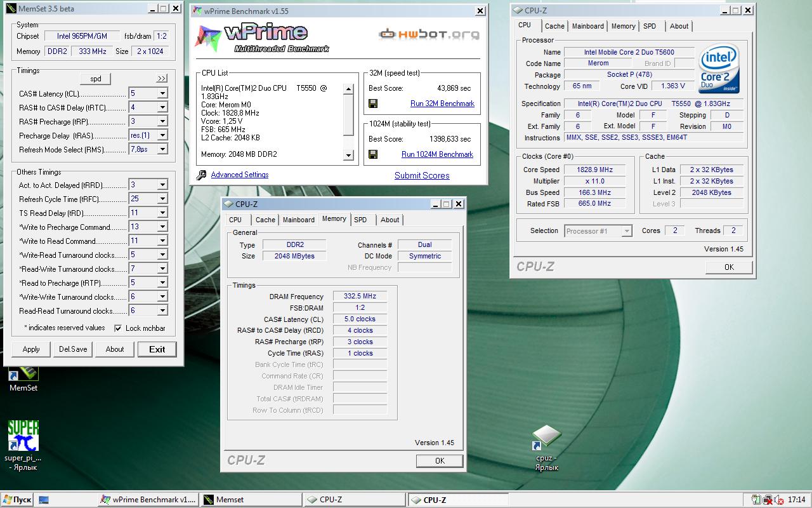Switch to Cache tab in processor CPU-Z window
The image size is (812, 508).
[x=554, y=26]
